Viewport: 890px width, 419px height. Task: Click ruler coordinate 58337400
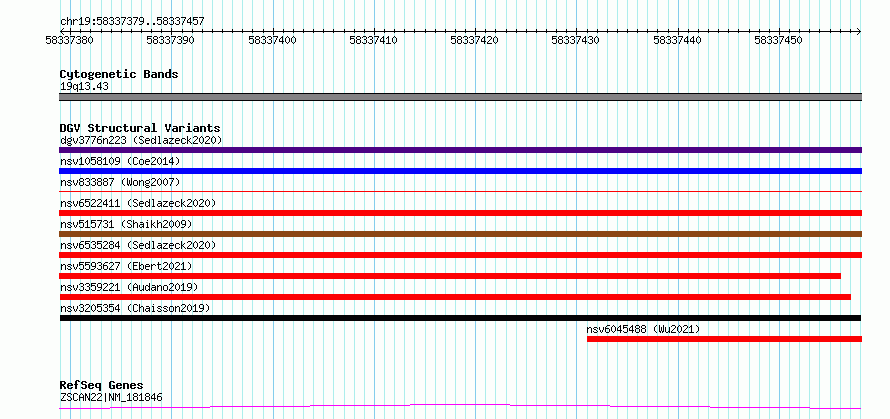[272, 40]
